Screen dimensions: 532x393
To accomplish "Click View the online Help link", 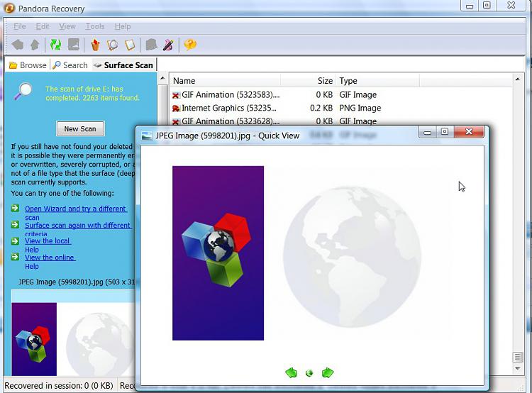I will (x=50, y=262).
